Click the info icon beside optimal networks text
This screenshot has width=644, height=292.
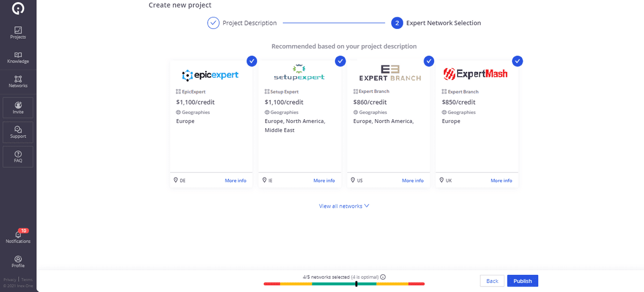383,277
